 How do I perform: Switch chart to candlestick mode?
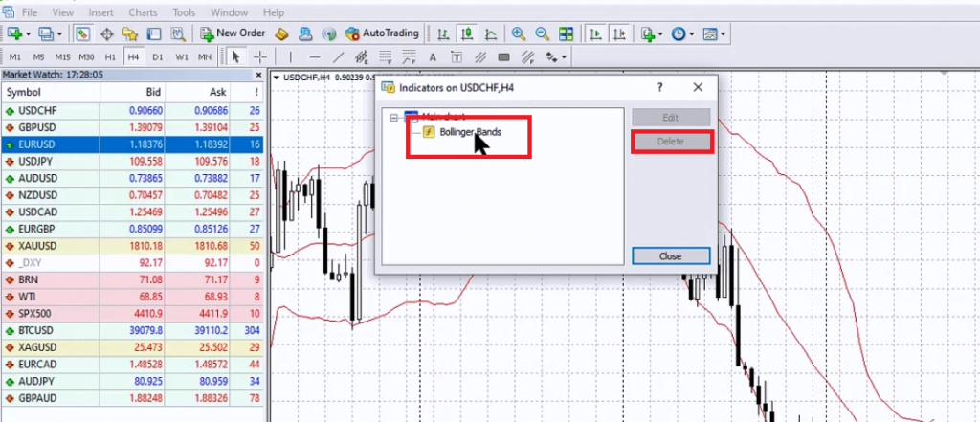[x=466, y=33]
